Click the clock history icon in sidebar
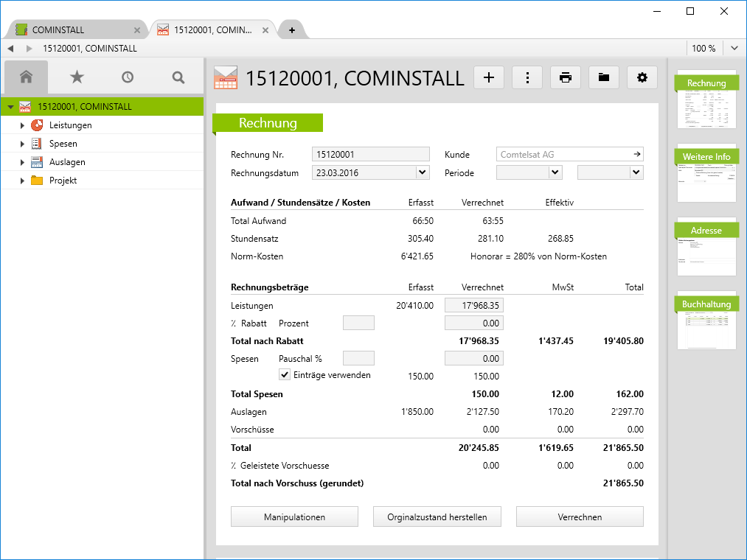The width and height of the screenshot is (747, 560). click(x=127, y=77)
